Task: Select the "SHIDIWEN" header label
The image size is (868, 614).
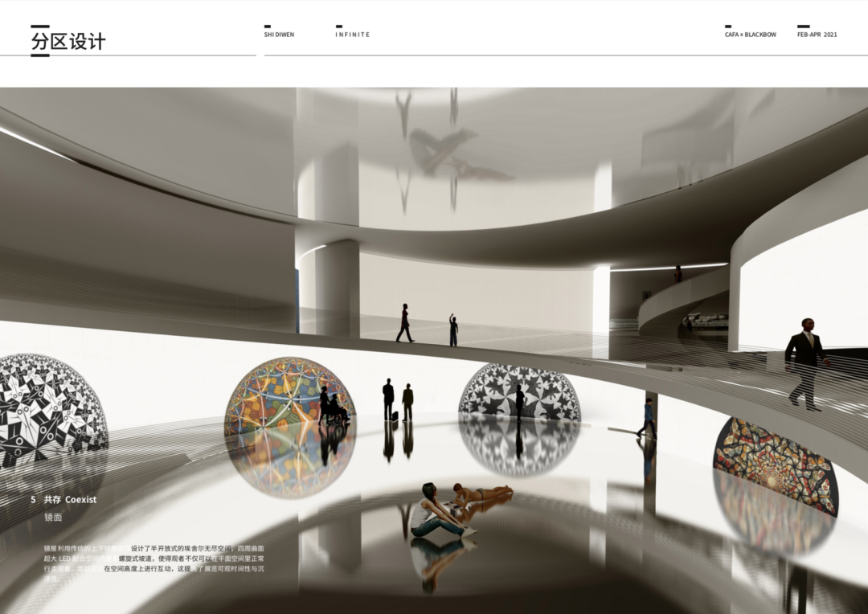Action: pos(279,35)
